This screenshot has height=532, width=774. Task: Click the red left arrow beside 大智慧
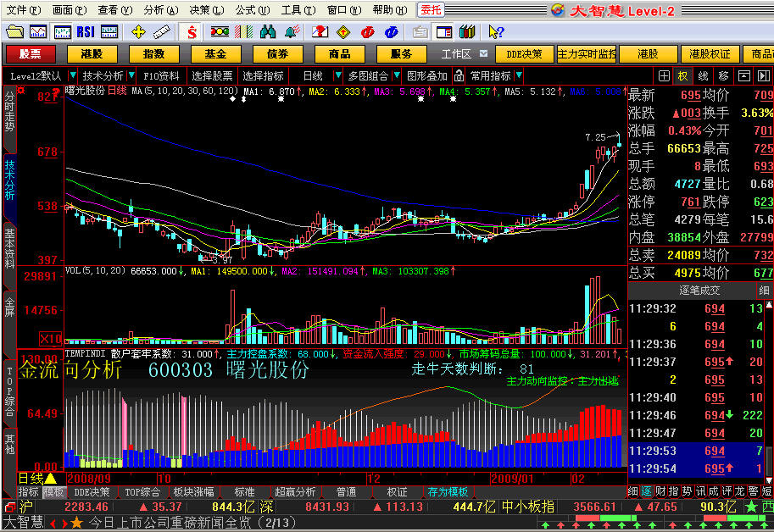click(53, 523)
